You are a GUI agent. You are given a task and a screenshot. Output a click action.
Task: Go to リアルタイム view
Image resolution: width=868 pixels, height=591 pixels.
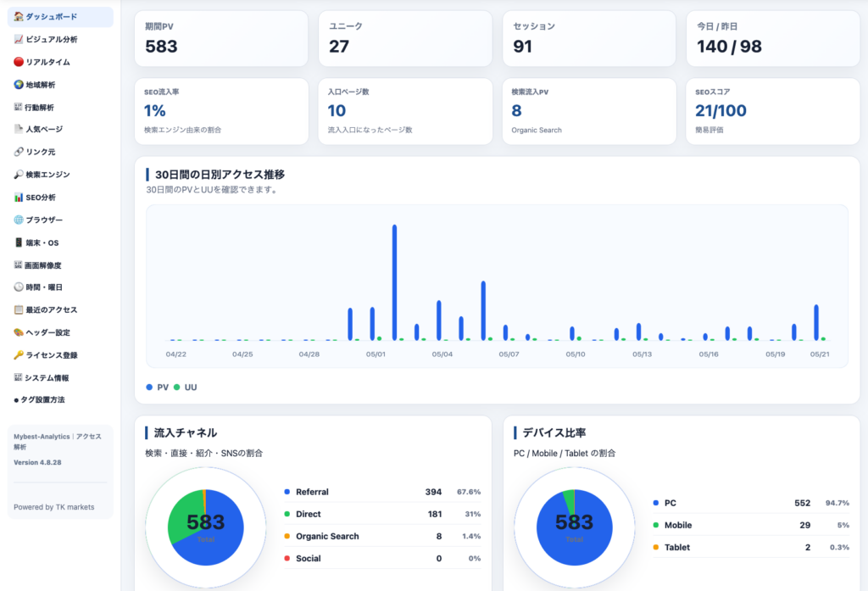[60, 62]
